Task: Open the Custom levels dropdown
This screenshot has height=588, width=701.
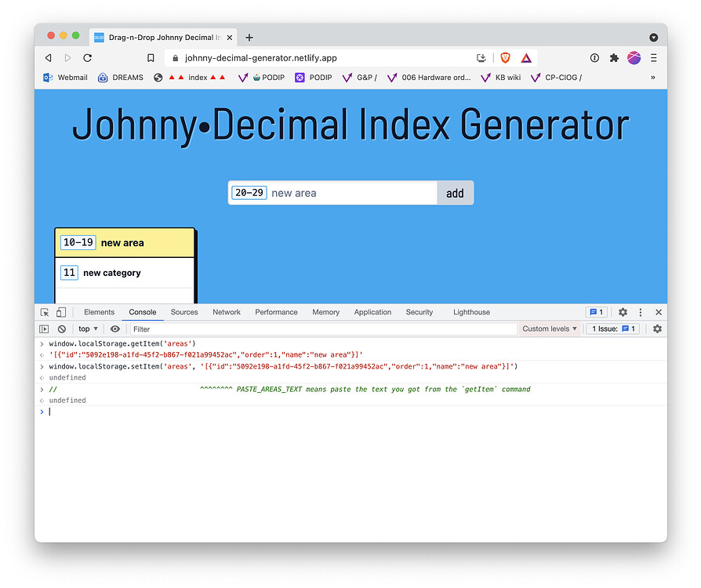Action: pos(549,328)
